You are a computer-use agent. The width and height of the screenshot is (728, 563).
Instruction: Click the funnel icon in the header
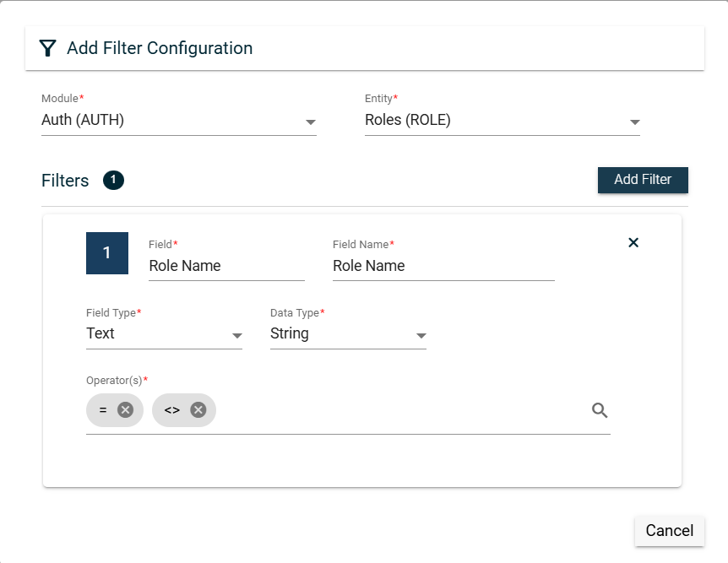click(47, 48)
